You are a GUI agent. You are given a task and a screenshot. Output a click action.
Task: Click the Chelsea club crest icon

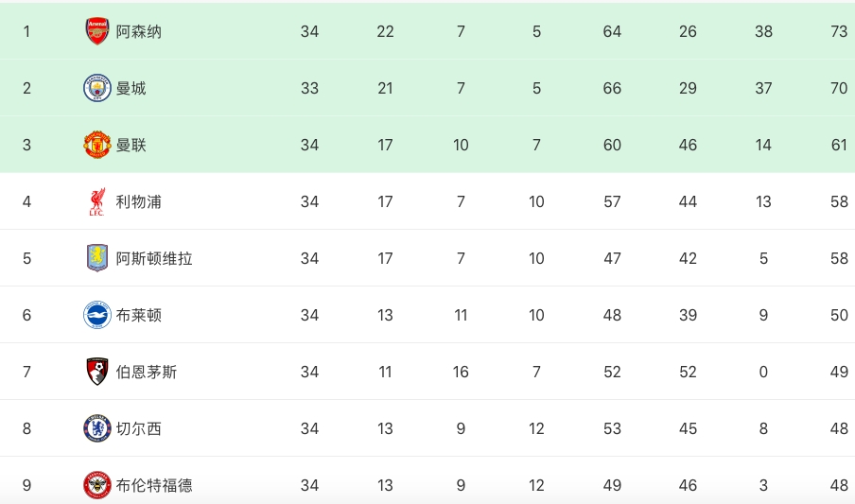tap(97, 428)
